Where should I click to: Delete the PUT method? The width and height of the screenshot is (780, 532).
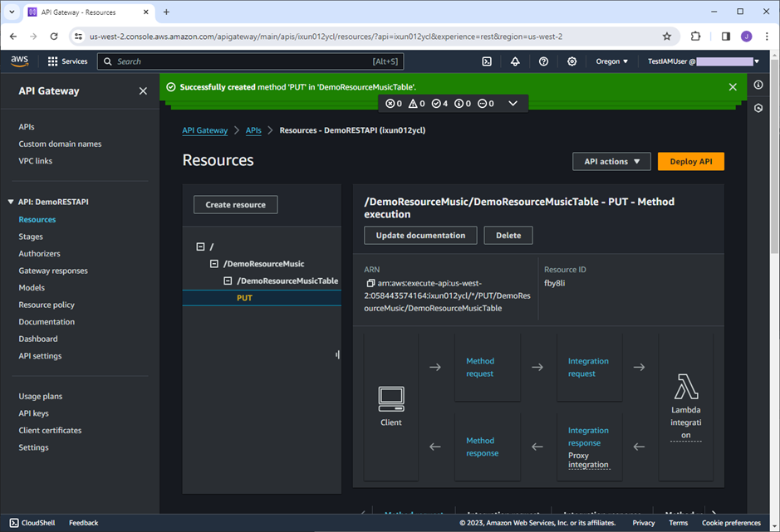click(508, 236)
